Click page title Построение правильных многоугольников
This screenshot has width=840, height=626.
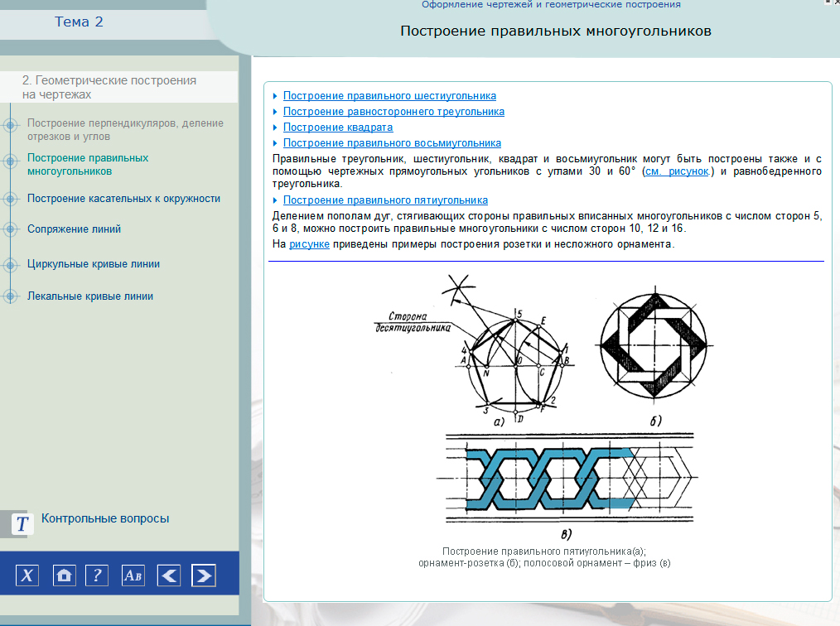(x=556, y=31)
